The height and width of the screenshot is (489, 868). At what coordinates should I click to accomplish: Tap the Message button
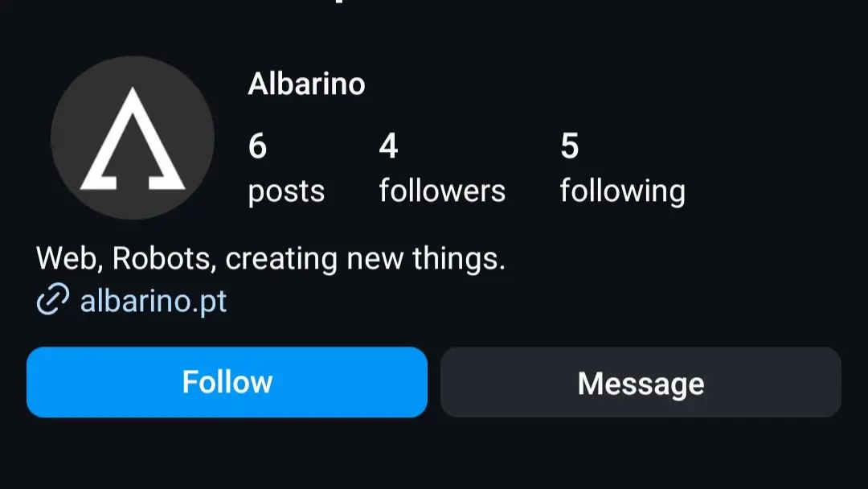click(641, 382)
